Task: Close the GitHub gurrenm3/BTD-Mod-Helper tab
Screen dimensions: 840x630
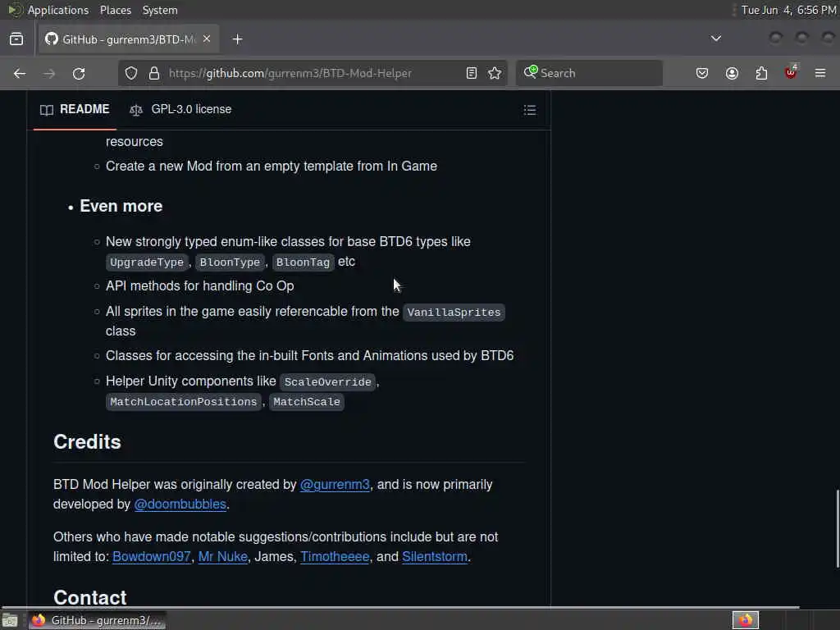Action: coord(207,39)
